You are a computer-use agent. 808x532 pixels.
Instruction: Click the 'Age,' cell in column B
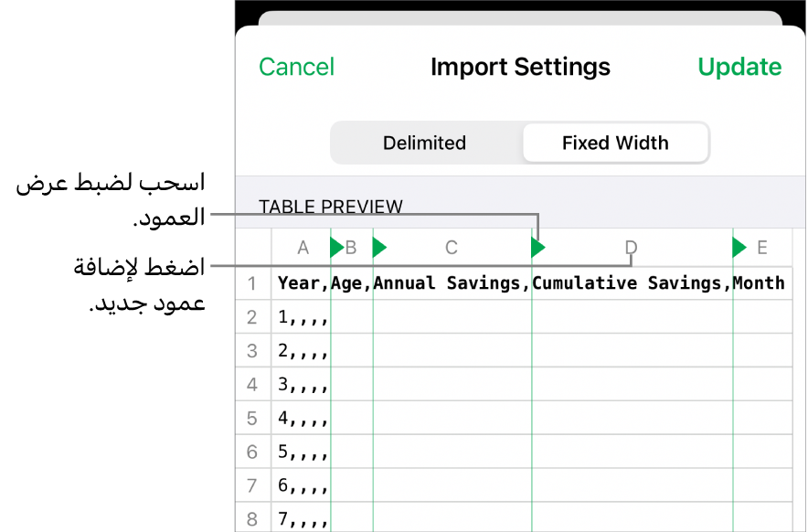[x=352, y=283]
